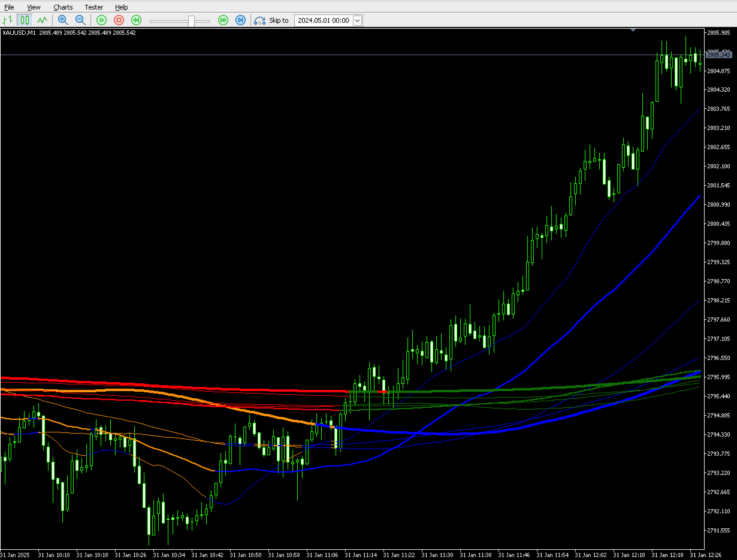Zoom out of the chart
Image resolution: width=737 pixels, height=560 pixels.
80,20
